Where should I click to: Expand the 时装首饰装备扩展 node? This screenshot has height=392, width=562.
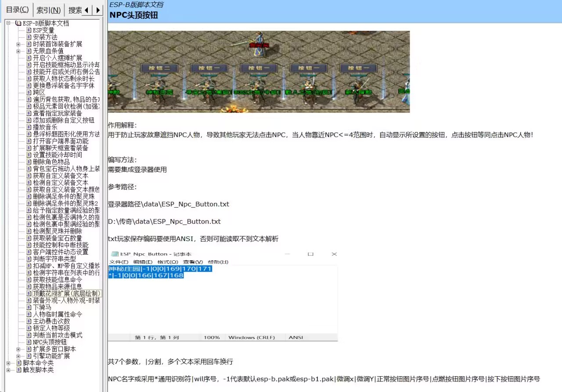18,44
